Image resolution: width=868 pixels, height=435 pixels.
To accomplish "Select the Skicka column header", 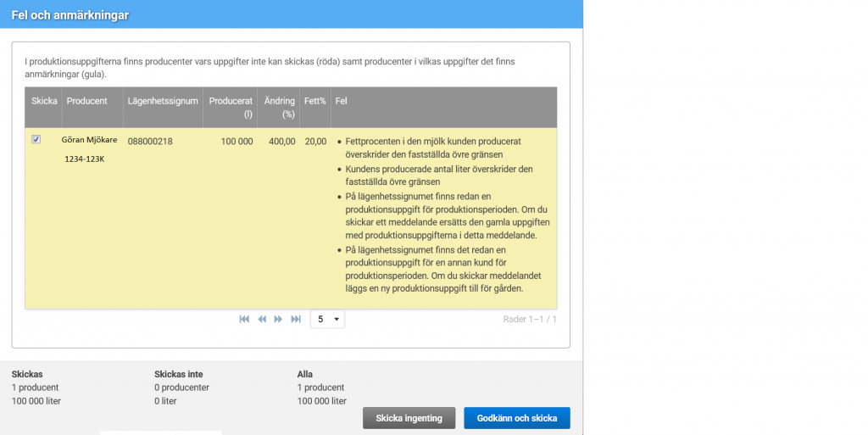I will [44, 108].
